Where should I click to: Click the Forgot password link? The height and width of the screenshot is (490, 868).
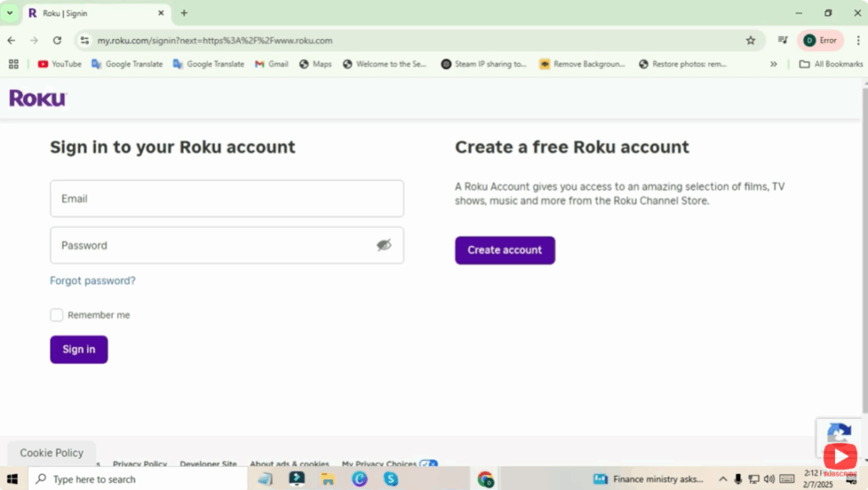[x=92, y=280]
